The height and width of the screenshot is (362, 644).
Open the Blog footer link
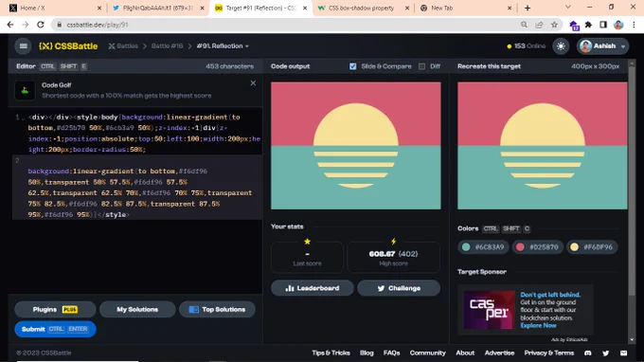367,353
